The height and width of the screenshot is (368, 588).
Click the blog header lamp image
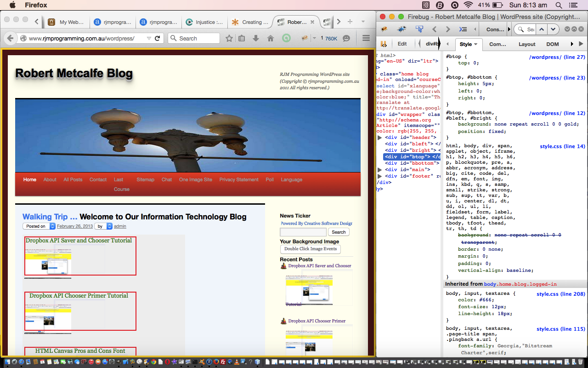188,136
